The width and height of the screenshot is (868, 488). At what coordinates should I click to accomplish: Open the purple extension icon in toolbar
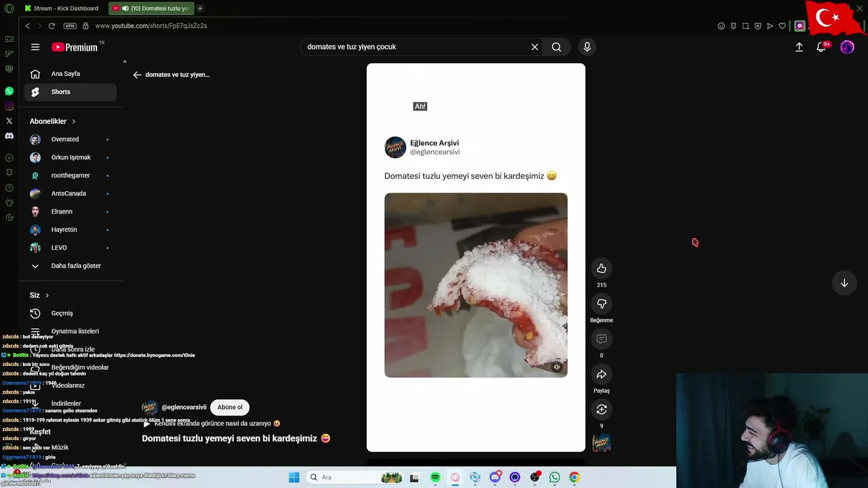(800, 26)
